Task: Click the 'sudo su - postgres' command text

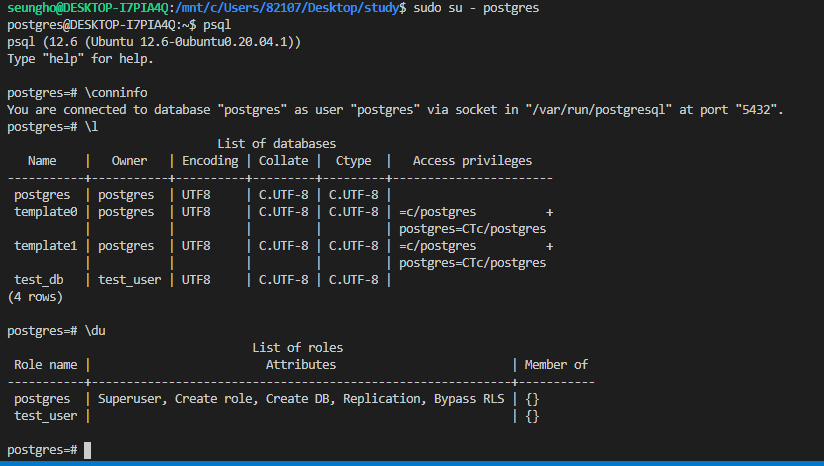Action: 476,8
